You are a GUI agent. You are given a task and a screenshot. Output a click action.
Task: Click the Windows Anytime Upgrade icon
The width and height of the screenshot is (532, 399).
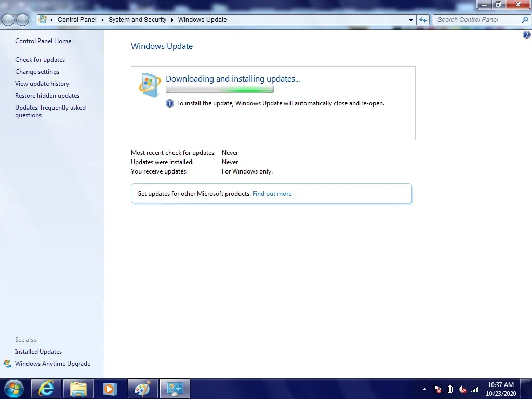pos(7,363)
